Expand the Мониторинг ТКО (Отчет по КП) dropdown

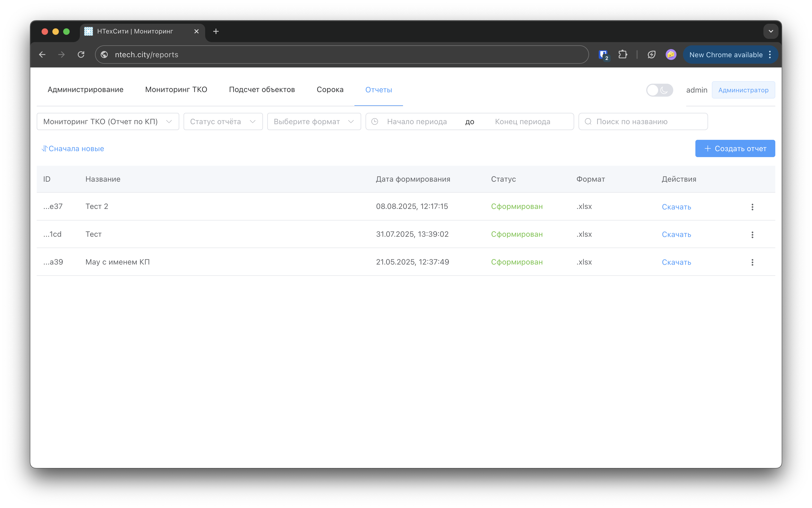point(107,122)
